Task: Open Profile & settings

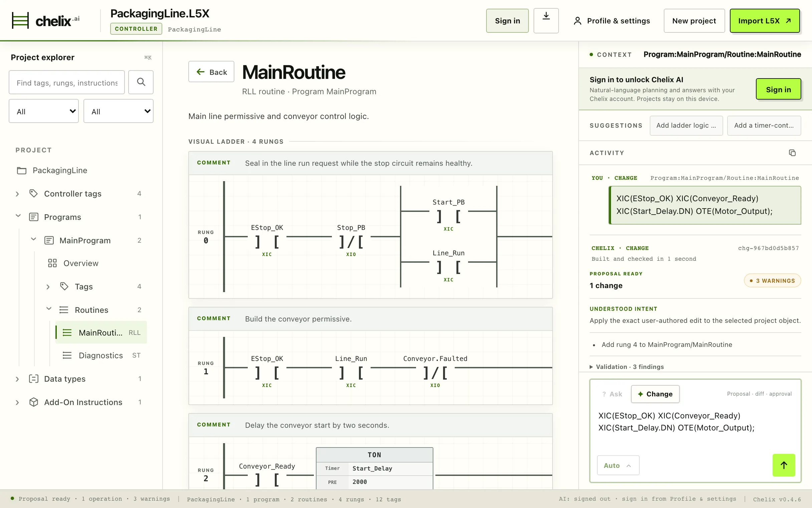Action: tap(612, 21)
